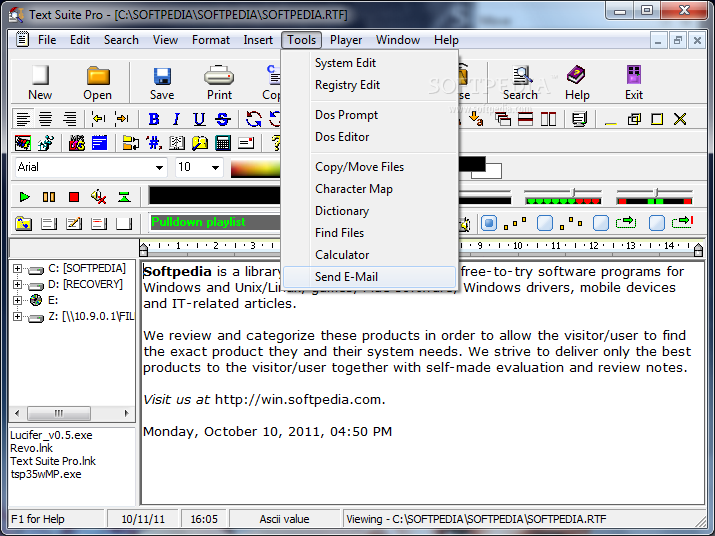Click the rotating arrows refresh icon
This screenshot has width=715, height=536.
pyautogui.click(x=254, y=120)
